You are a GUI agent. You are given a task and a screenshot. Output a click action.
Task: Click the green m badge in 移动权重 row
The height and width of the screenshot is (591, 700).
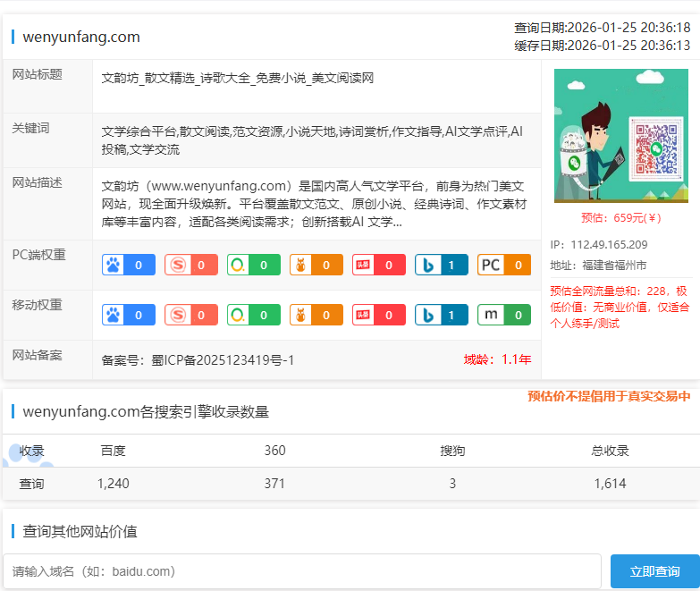504,315
